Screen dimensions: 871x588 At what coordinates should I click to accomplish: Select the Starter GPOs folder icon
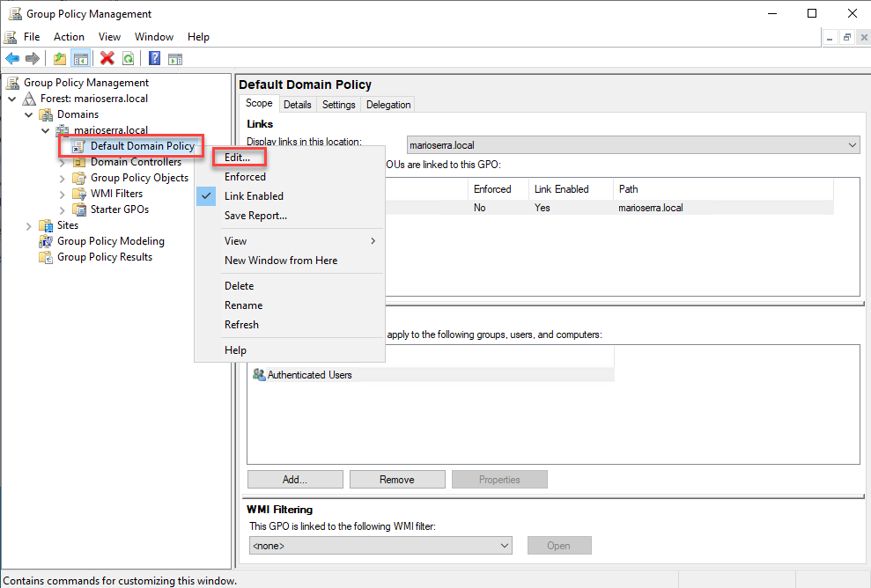pos(79,209)
